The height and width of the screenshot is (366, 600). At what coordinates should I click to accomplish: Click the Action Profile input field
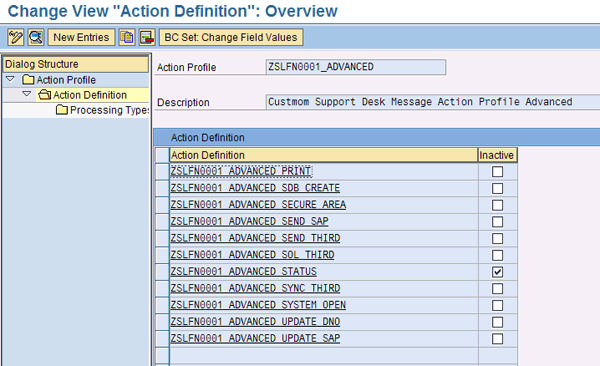click(x=355, y=67)
